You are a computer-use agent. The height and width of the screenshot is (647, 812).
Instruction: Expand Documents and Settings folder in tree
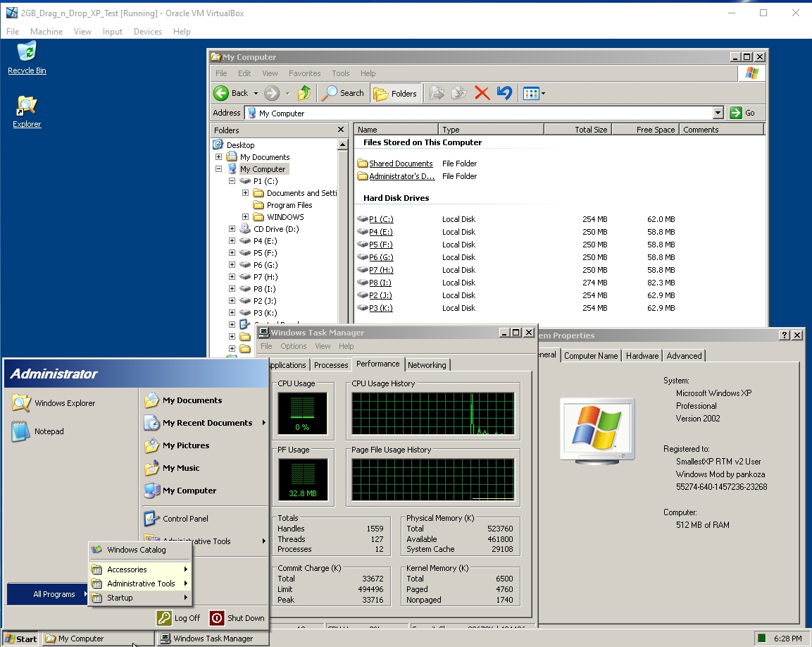[246, 192]
